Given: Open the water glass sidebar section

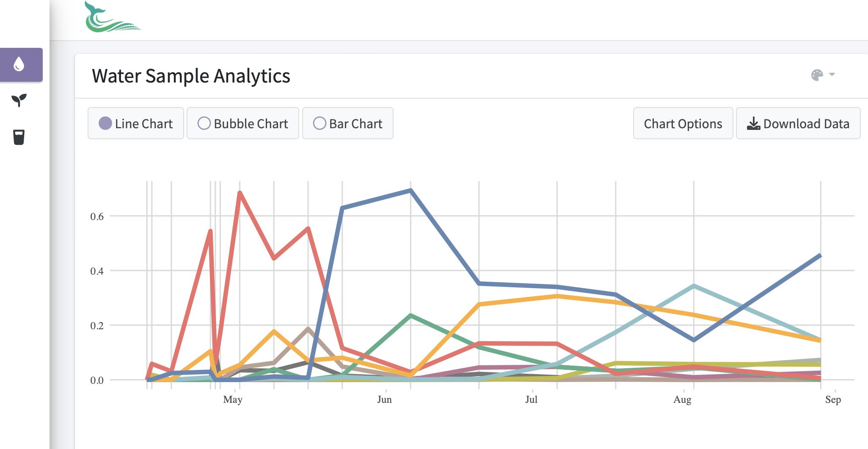Looking at the screenshot, I should pyautogui.click(x=19, y=137).
